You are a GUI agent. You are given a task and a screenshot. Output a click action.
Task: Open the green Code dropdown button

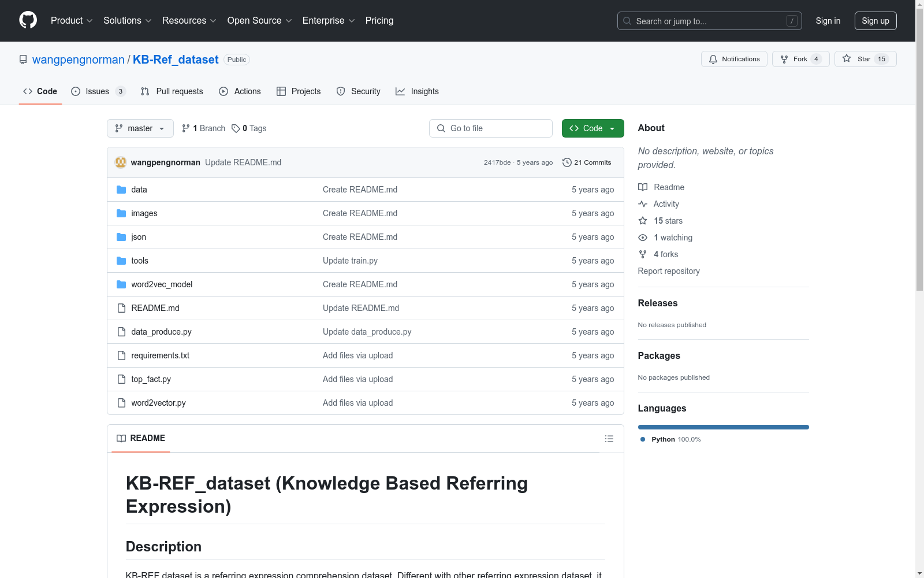pyautogui.click(x=593, y=128)
